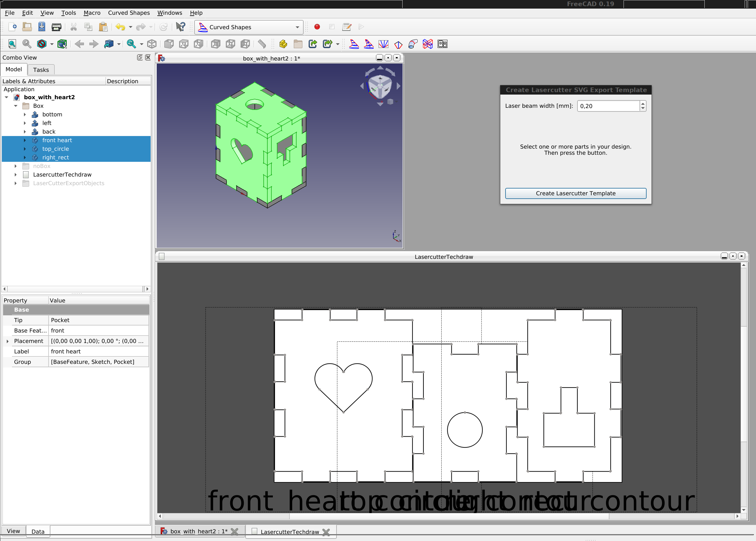Open the Macro menu

(x=92, y=13)
